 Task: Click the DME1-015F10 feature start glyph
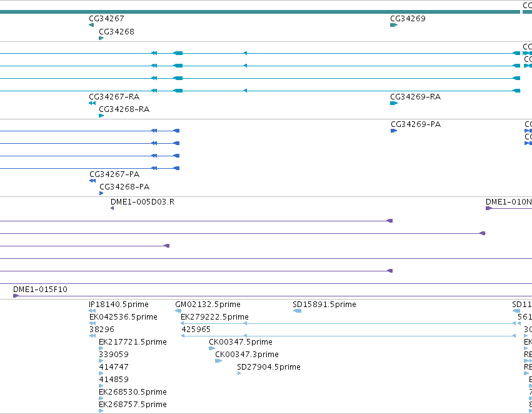tap(16, 296)
